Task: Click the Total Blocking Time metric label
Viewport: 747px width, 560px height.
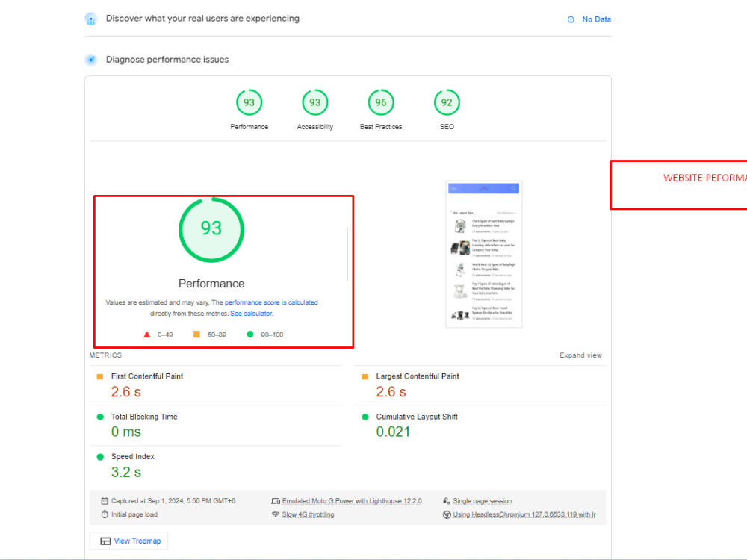Action: (144, 417)
